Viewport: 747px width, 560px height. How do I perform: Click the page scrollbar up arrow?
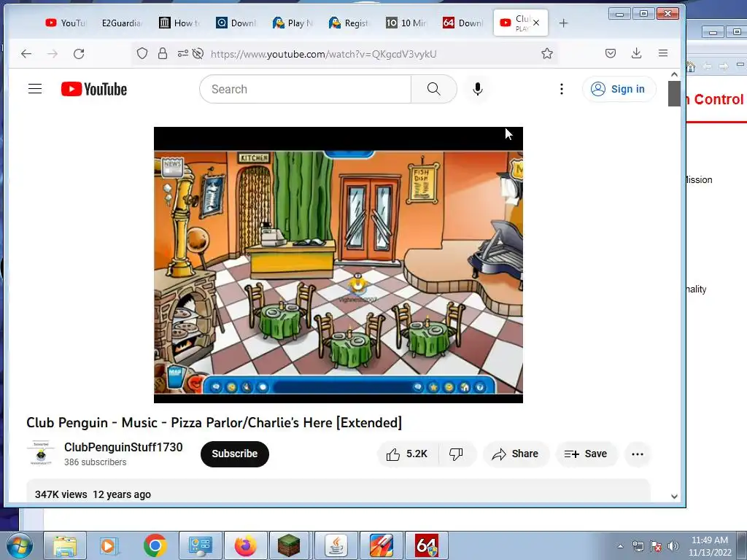pyautogui.click(x=674, y=74)
